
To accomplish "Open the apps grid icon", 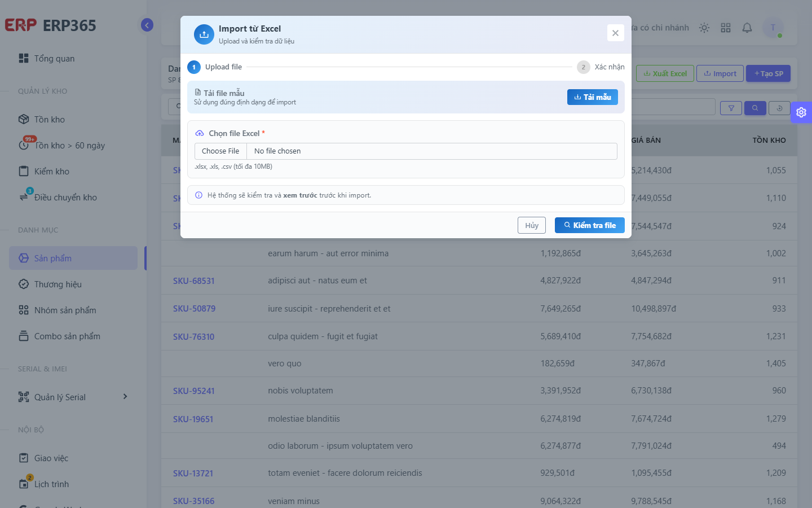I will coord(726,28).
